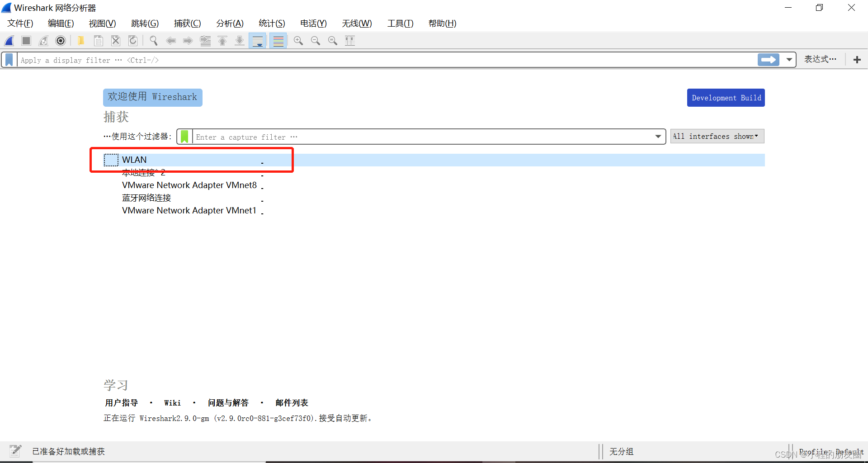Viewport: 868px width, 463px height.
Task: Open the 邮件列表 link
Action: click(292, 403)
